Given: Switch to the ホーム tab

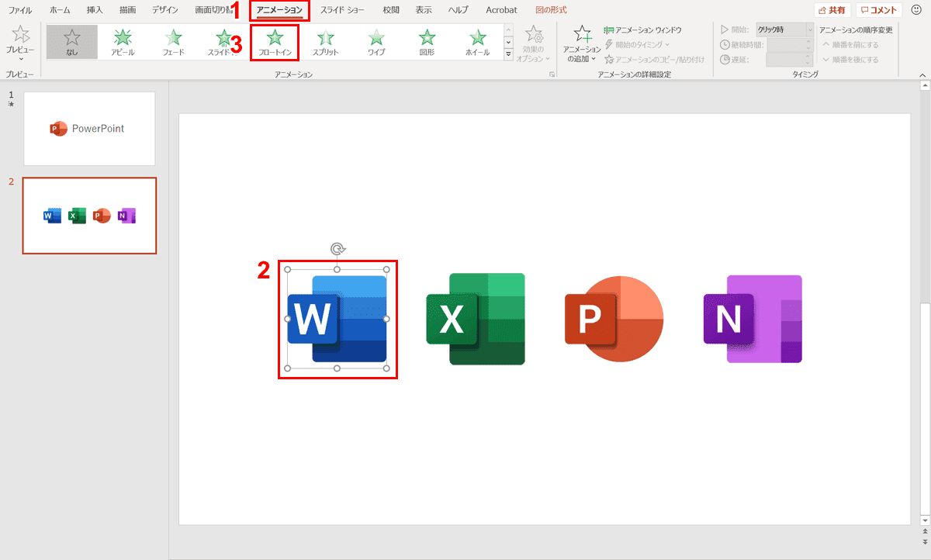Looking at the screenshot, I should (60, 10).
